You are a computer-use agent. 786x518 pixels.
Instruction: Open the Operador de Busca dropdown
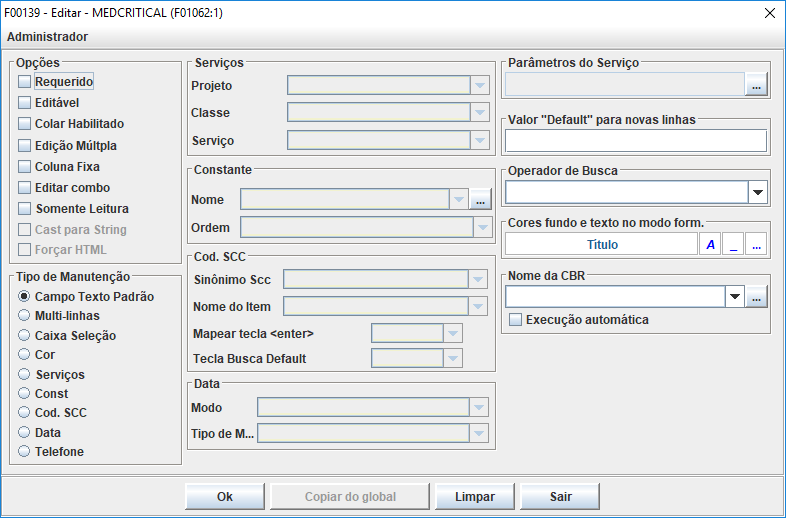point(757,192)
